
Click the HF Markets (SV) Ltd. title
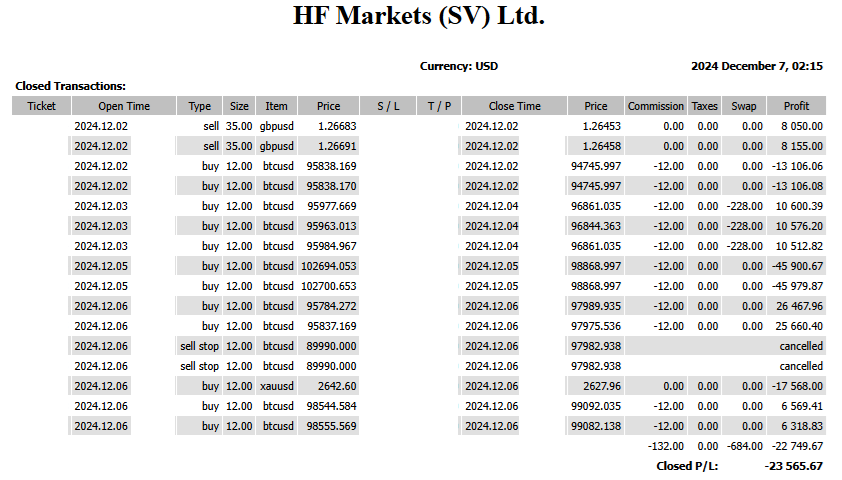click(419, 16)
